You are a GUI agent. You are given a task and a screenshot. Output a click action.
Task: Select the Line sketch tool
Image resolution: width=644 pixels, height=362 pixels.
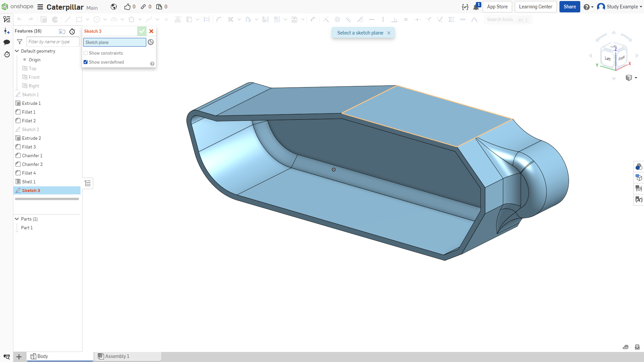(68, 19)
